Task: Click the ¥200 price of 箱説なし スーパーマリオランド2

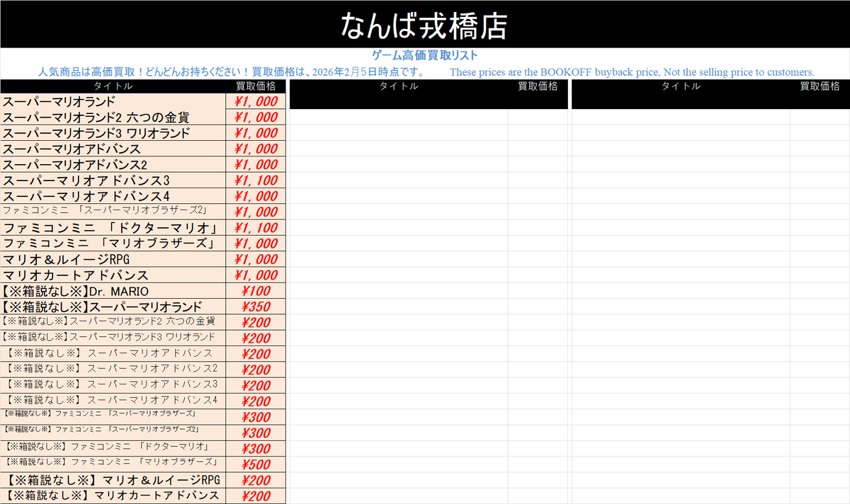Action: tap(256, 322)
